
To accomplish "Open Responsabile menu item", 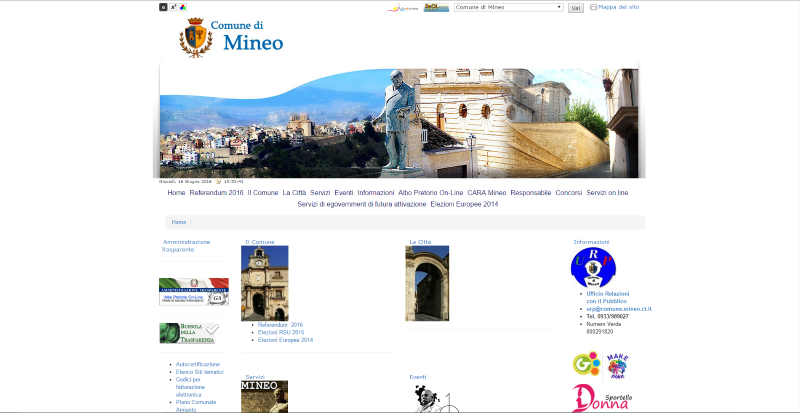I will 531,193.
